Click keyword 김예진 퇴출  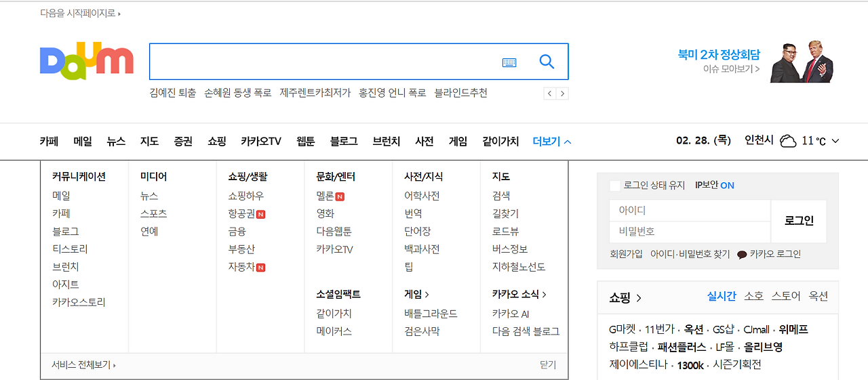click(x=173, y=93)
